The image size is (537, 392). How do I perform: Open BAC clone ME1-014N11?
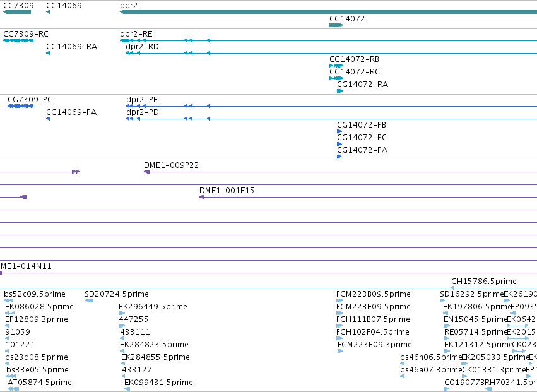pyautogui.click(x=26, y=266)
